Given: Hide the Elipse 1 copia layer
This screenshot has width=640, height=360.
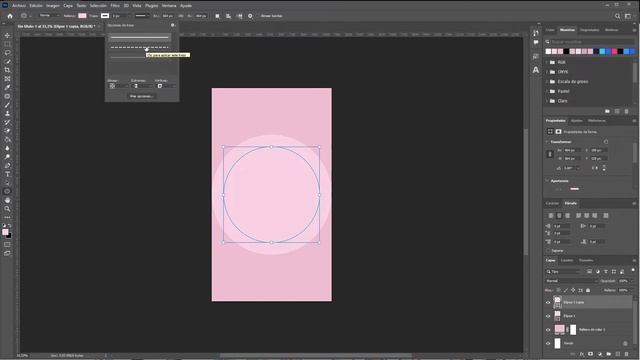Looking at the screenshot, I should tap(548, 302).
